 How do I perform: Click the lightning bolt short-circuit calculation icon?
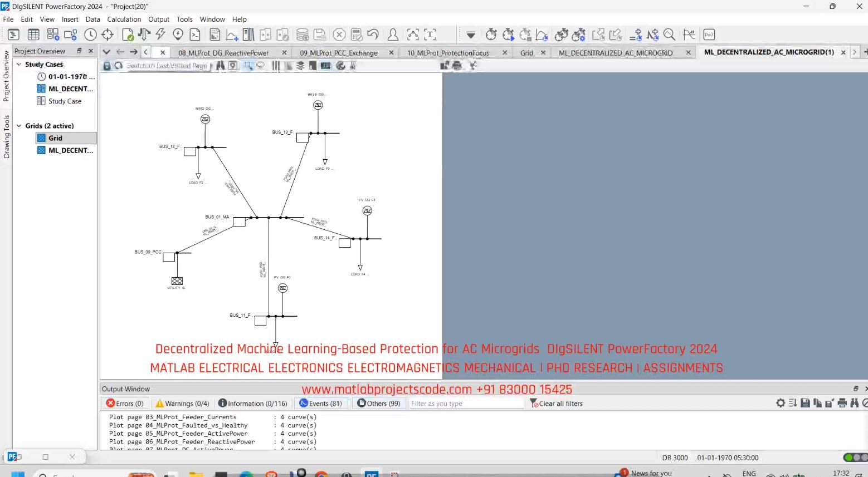(x=160, y=35)
